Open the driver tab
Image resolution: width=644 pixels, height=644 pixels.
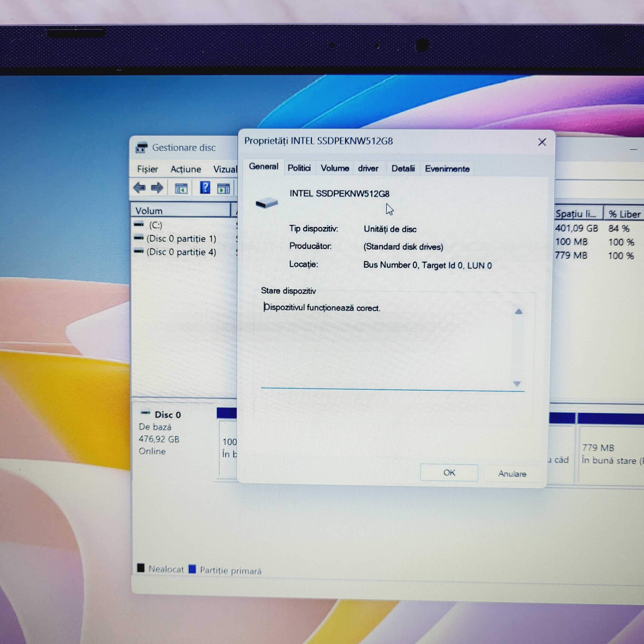368,169
